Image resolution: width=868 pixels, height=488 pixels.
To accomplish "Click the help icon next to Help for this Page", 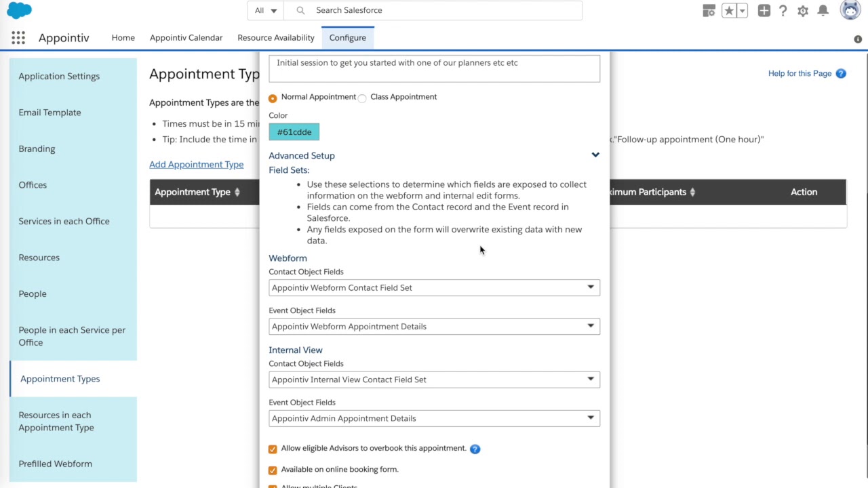I will pos(841,73).
